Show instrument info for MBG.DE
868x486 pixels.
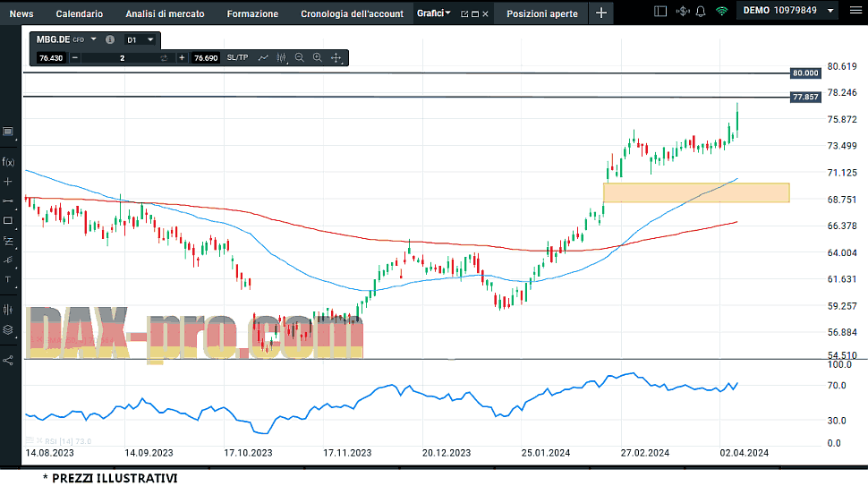coord(110,39)
